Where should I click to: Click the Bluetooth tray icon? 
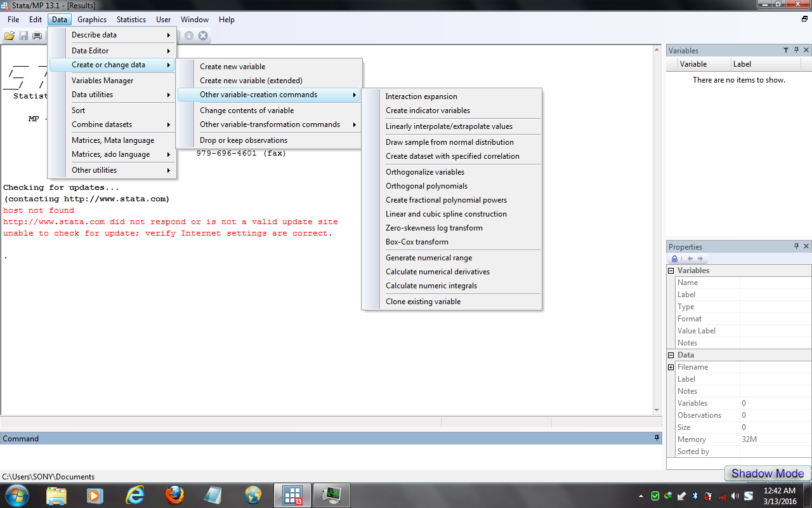click(x=695, y=496)
